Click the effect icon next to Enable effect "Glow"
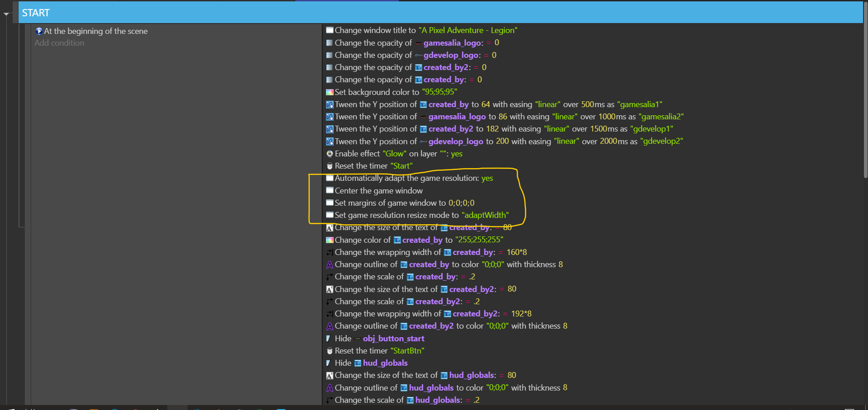The height and width of the screenshot is (410, 868). pyautogui.click(x=330, y=154)
